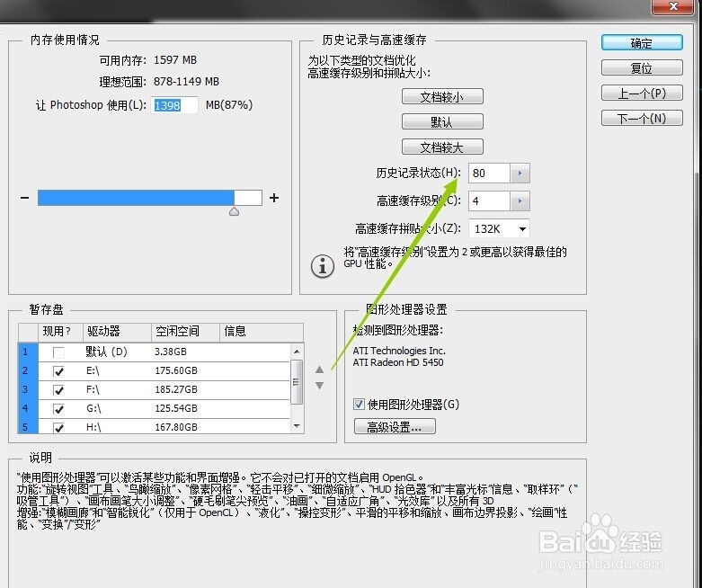Click the blue memory usage bar
702x588 pixels.
point(136,198)
